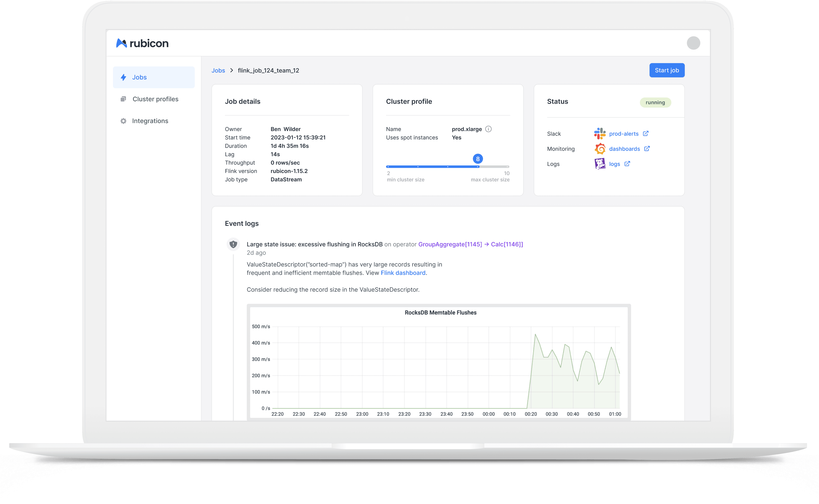Screen dimensions: 819x504
Task: Click the duration value 1d 4h 35m 16s
Action: tap(289, 146)
